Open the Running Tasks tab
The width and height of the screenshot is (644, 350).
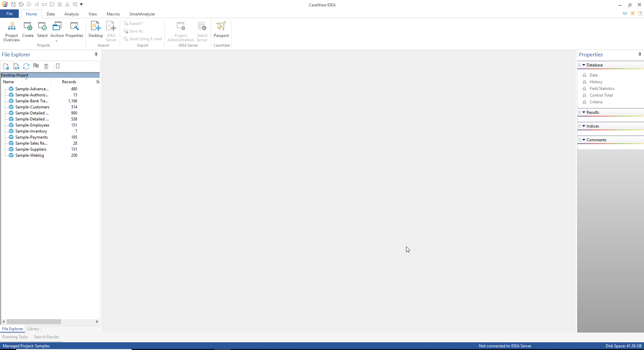click(15, 337)
